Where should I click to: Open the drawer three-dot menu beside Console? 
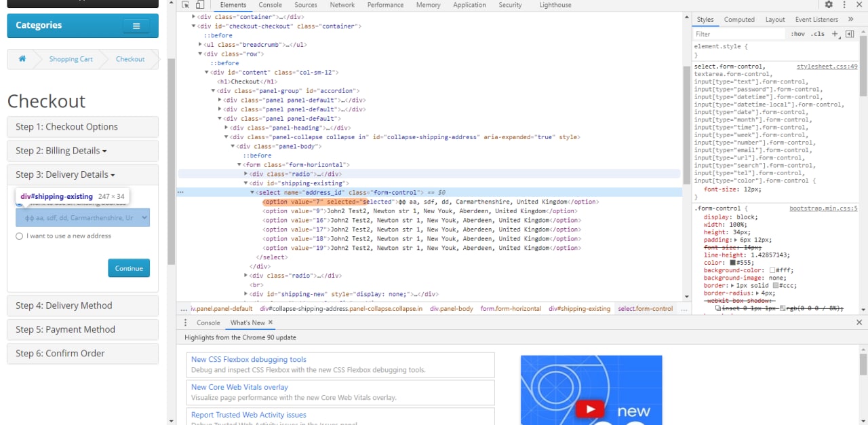(185, 322)
